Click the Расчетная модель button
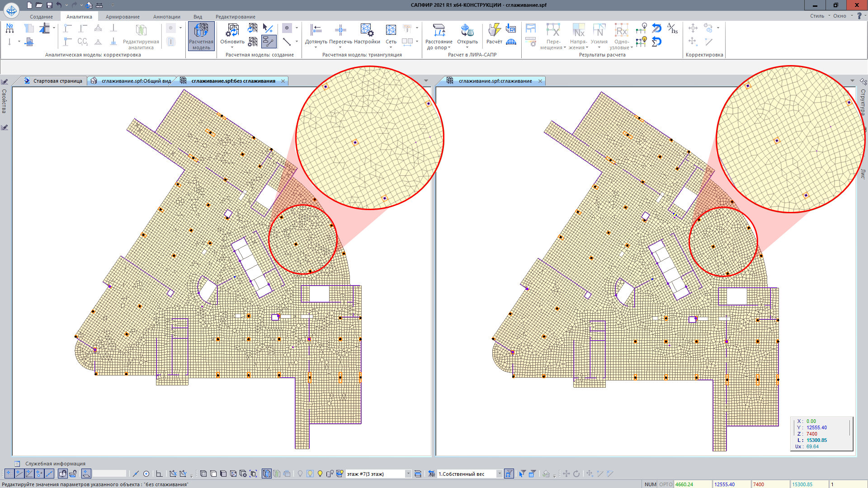 201,36
